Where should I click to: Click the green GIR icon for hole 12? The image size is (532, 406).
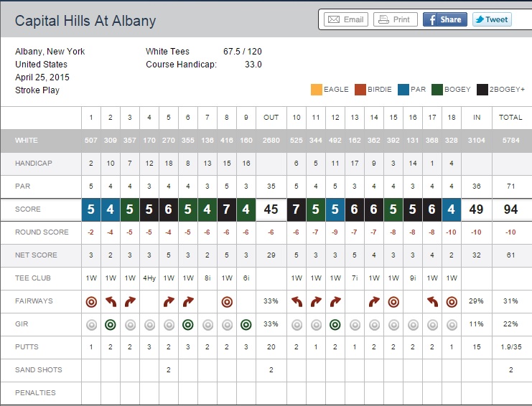coord(335,324)
